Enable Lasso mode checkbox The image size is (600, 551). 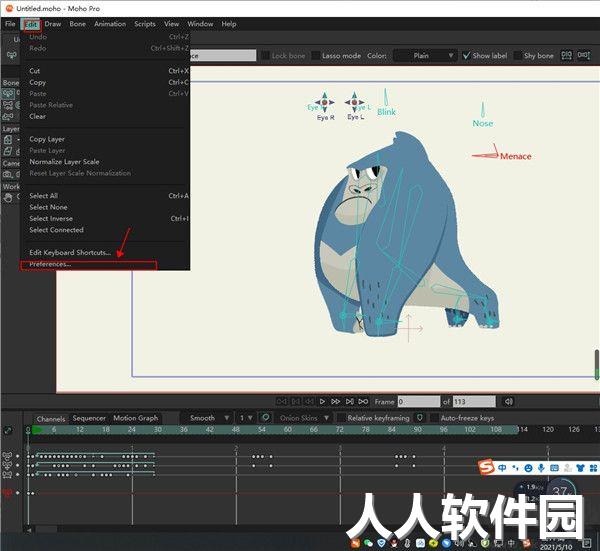pyautogui.click(x=316, y=55)
